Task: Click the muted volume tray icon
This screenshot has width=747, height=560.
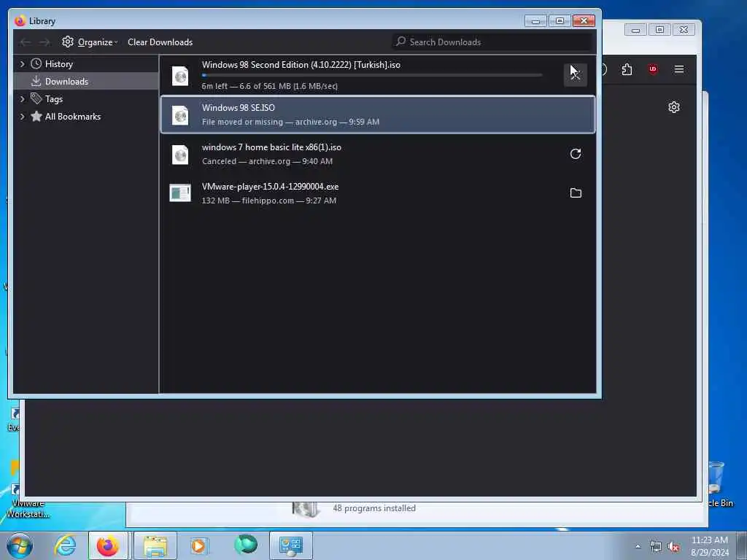Action: tap(673, 547)
